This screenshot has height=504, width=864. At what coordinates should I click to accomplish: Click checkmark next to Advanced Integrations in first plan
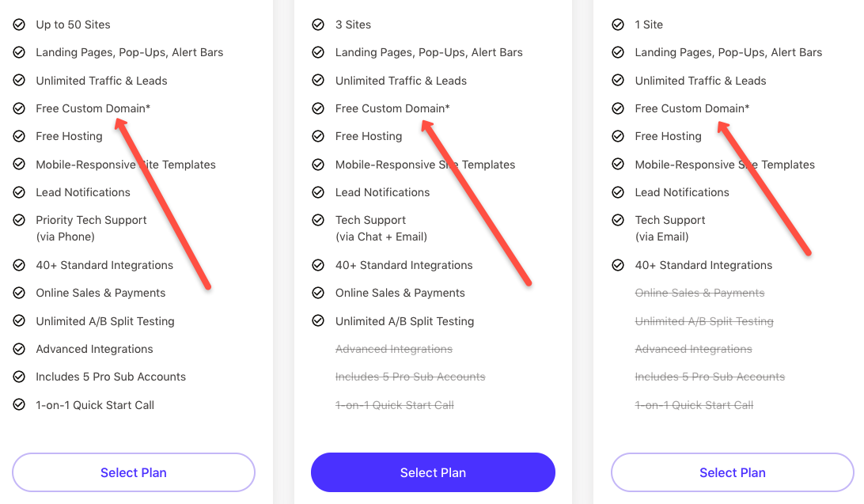(x=19, y=349)
